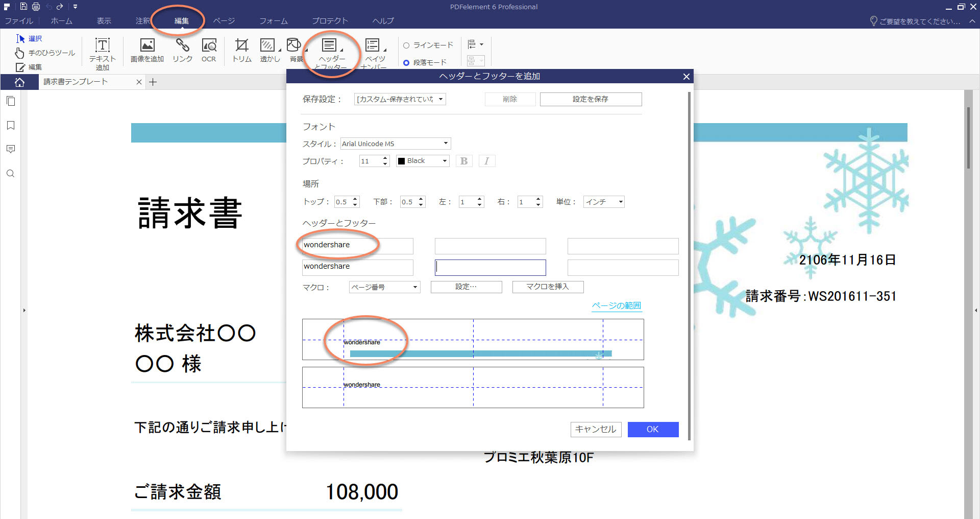Open the ヘルプ tab
The image size is (980, 519).
point(383,21)
